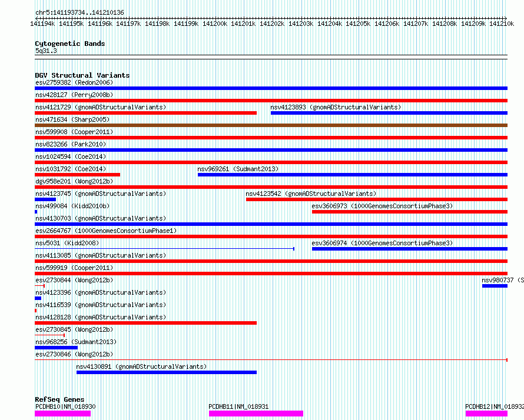Click the nsv823266 (Park2010) label
The height and width of the screenshot is (420, 524).
[x=71, y=144]
